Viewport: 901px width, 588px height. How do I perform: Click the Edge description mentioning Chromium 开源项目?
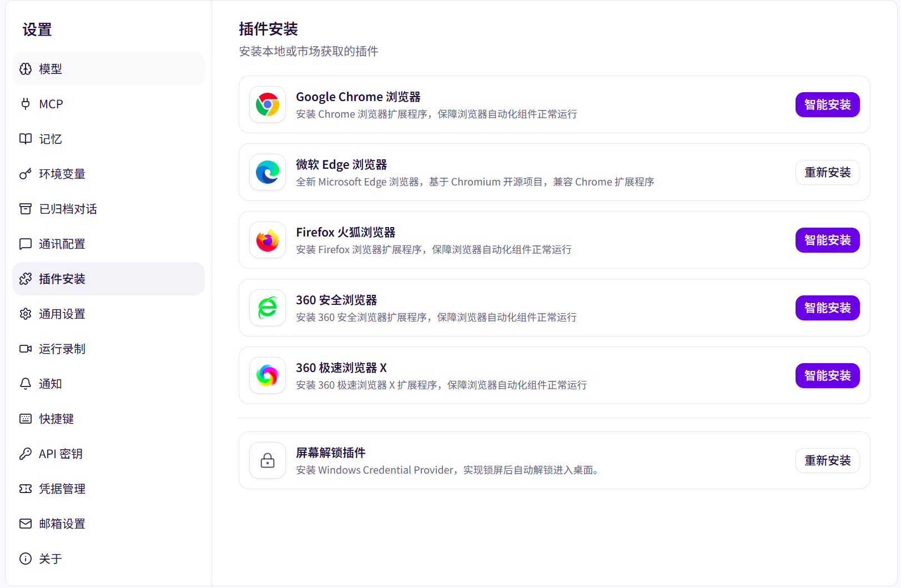coord(475,182)
